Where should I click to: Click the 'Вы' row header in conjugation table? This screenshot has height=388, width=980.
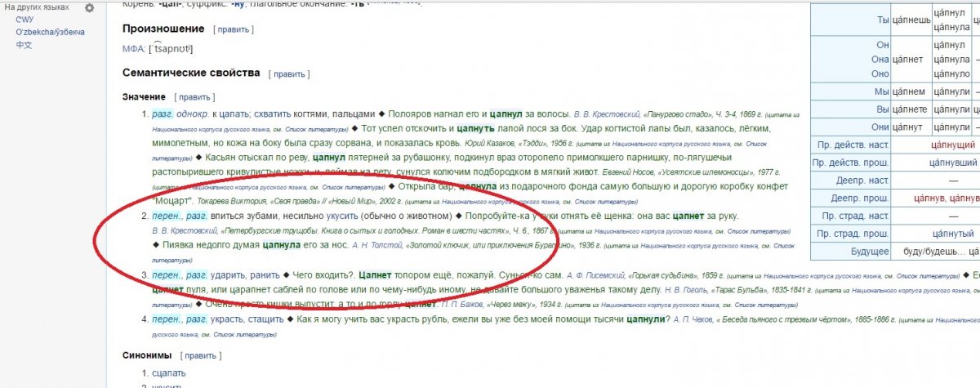tap(849, 109)
